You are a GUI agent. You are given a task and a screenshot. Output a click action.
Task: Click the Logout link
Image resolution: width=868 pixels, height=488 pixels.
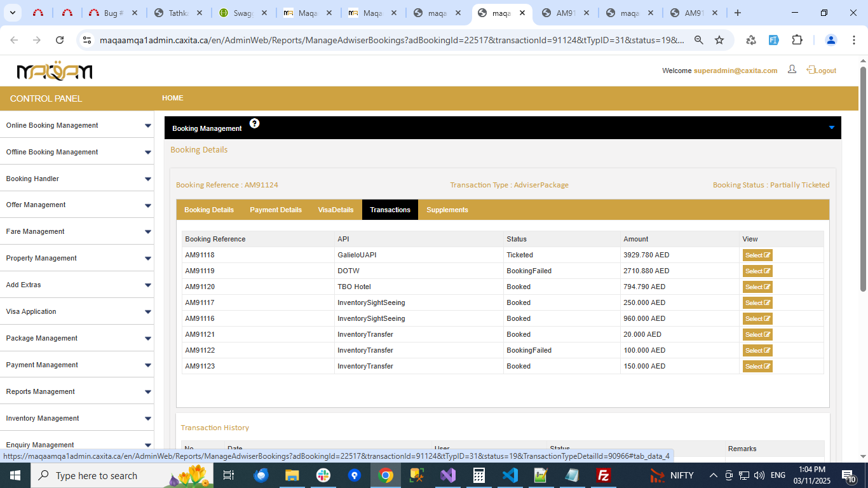pos(824,71)
